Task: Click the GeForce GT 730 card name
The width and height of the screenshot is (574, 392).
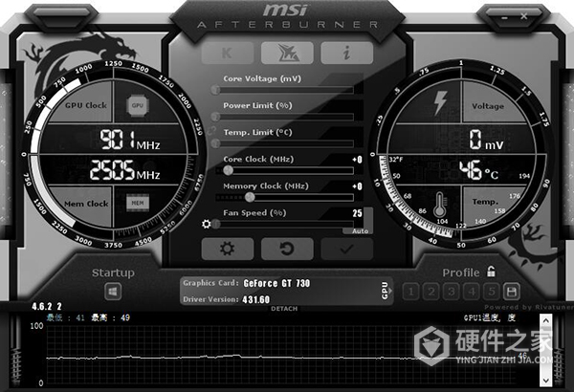Action: point(276,283)
